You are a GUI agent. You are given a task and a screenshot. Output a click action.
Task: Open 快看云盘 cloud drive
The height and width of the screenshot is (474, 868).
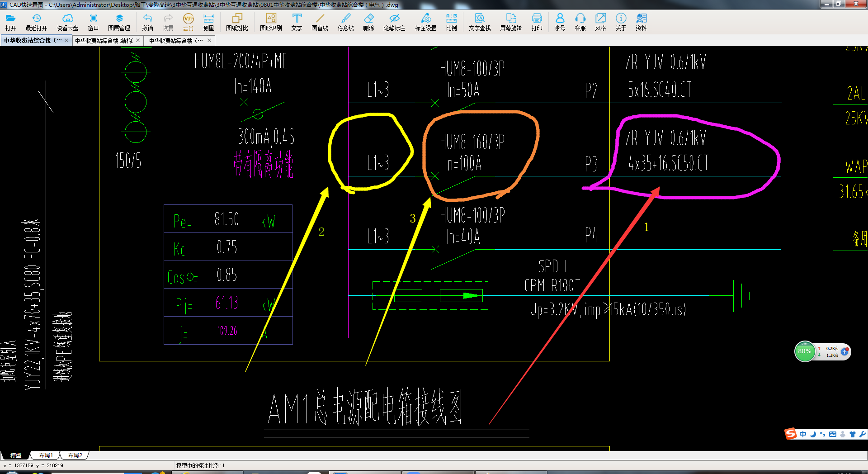point(67,22)
